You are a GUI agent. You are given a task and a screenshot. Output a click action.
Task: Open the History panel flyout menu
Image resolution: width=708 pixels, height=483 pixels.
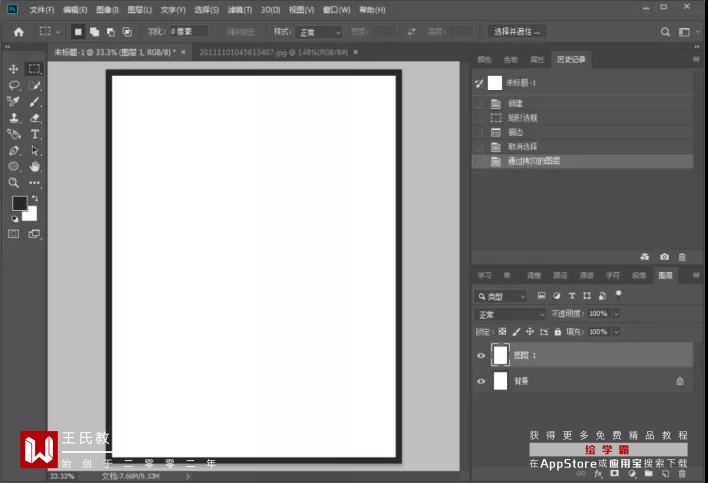tap(696, 59)
